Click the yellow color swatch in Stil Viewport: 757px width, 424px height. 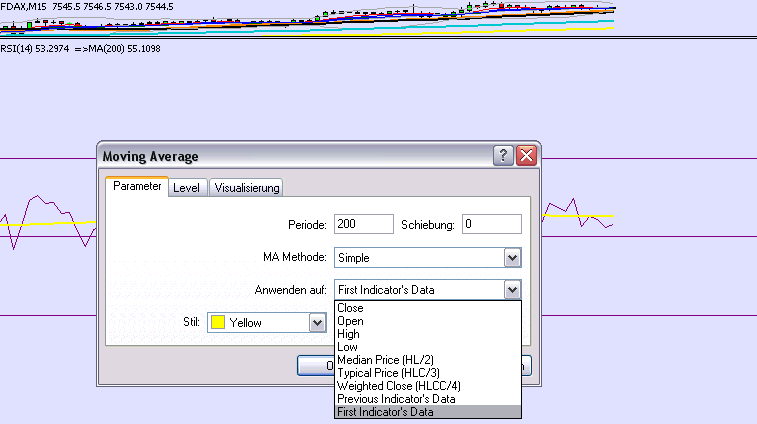[x=218, y=323]
